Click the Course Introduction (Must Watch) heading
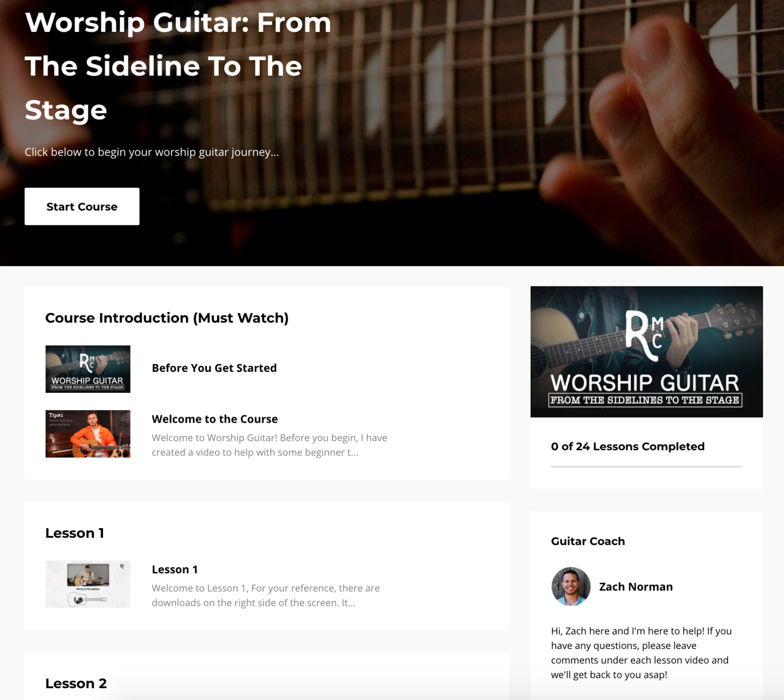The image size is (784, 700). (x=167, y=318)
